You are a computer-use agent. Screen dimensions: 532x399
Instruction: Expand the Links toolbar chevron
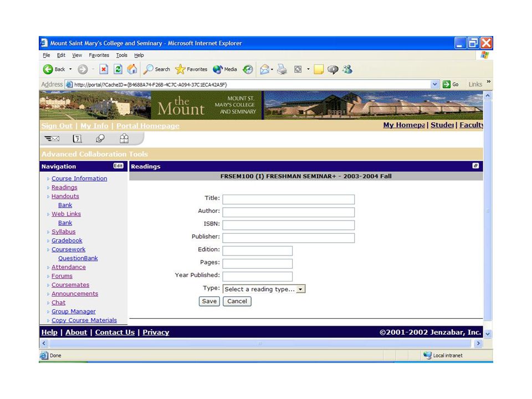pos(489,81)
